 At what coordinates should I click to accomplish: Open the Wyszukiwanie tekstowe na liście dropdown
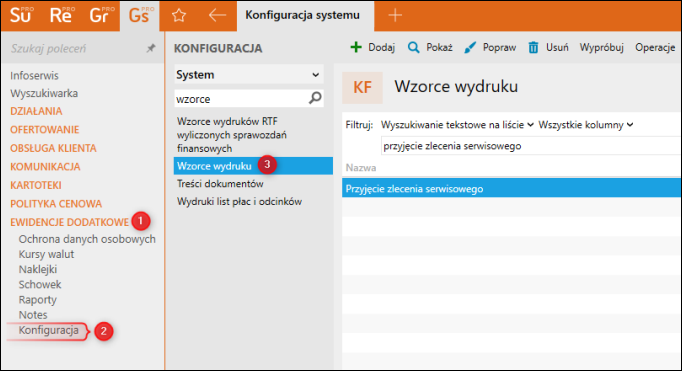(x=457, y=125)
